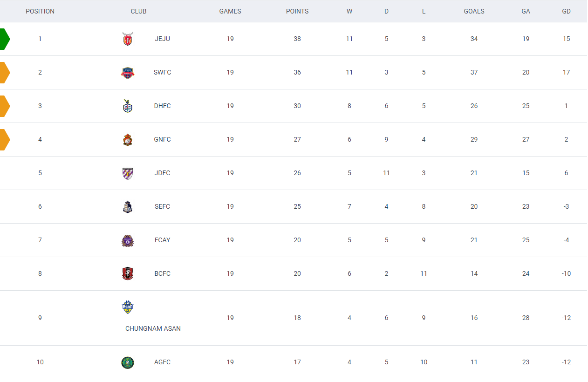Click the JDFC striped shield crest
Image resolution: width=588 pixels, height=382 pixels.
tap(128, 173)
